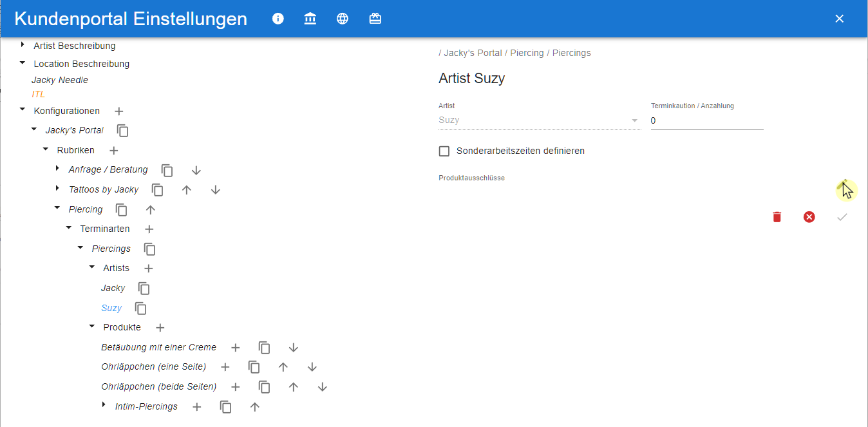The image size is (868, 427).
Task: Move Tattoos by Jacky up
Action: click(x=187, y=190)
